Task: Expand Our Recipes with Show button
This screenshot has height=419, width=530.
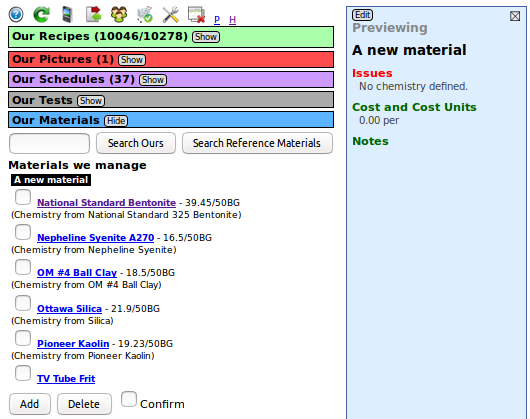Action: click(x=206, y=37)
